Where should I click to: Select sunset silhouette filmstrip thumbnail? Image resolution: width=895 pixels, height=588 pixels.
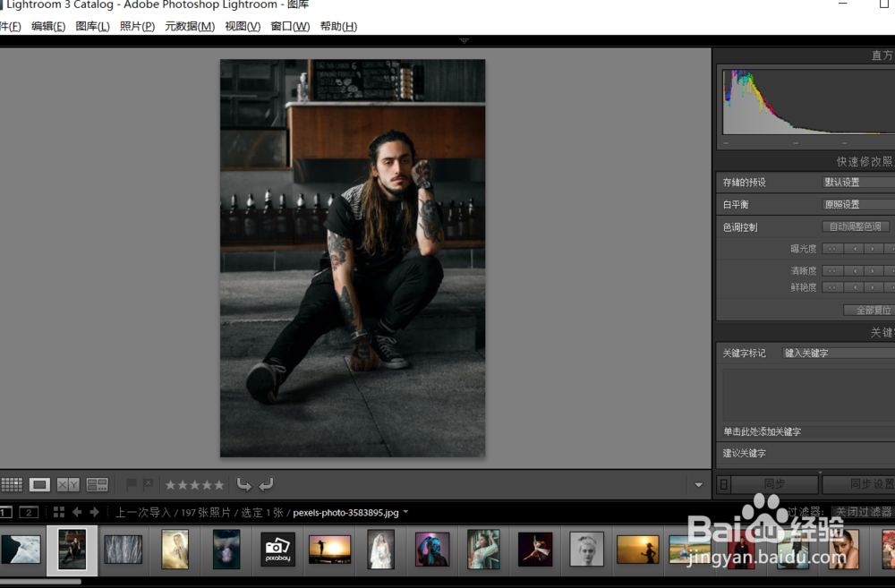pos(329,550)
